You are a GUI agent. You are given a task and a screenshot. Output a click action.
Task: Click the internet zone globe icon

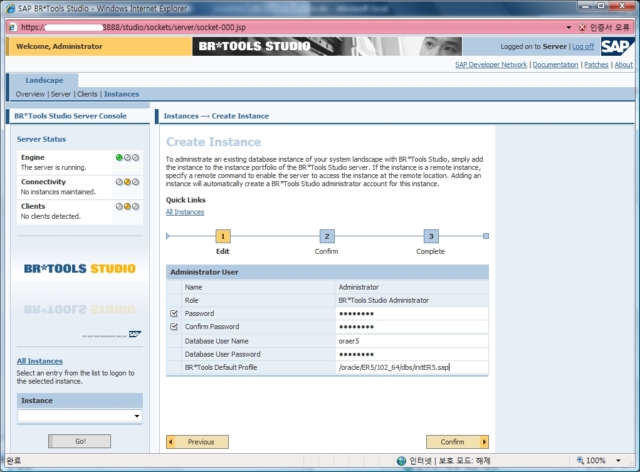point(402,461)
